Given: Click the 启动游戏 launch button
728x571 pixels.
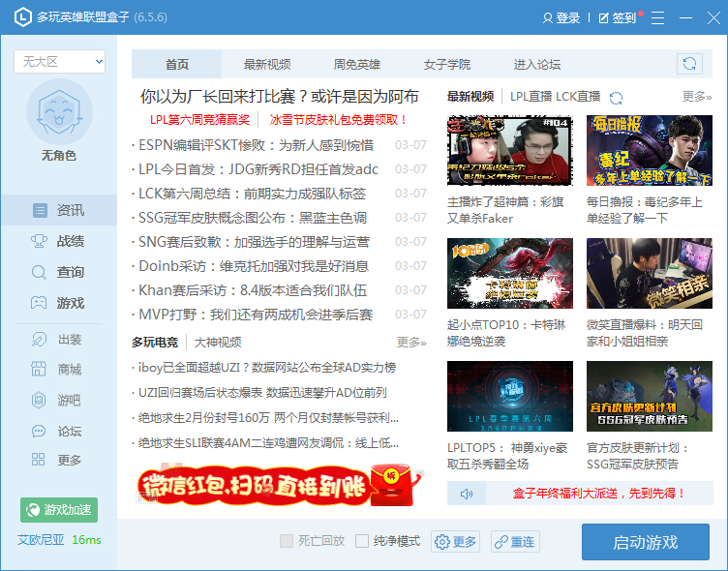Looking at the screenshot, I should [645, 541].
